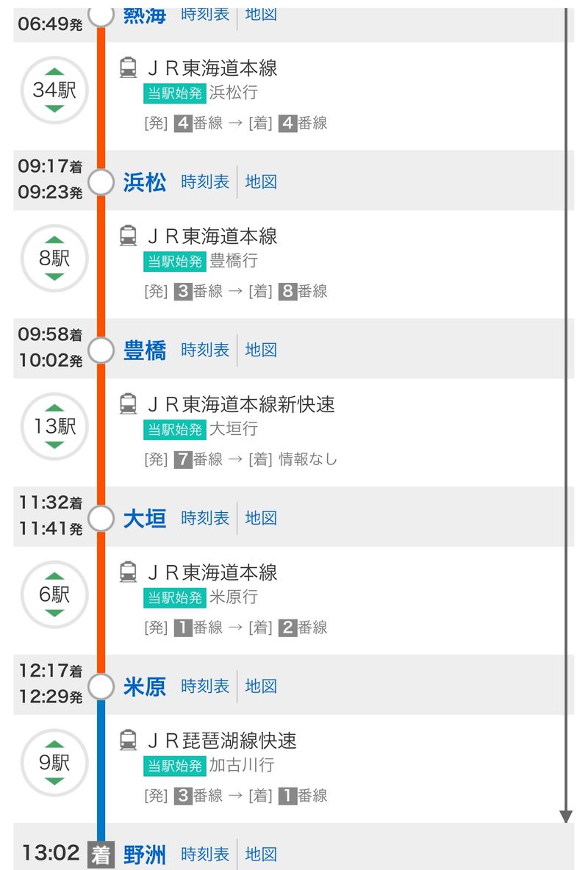
Task: Expand the 6駅 stops list
Action: coord(54,595)
